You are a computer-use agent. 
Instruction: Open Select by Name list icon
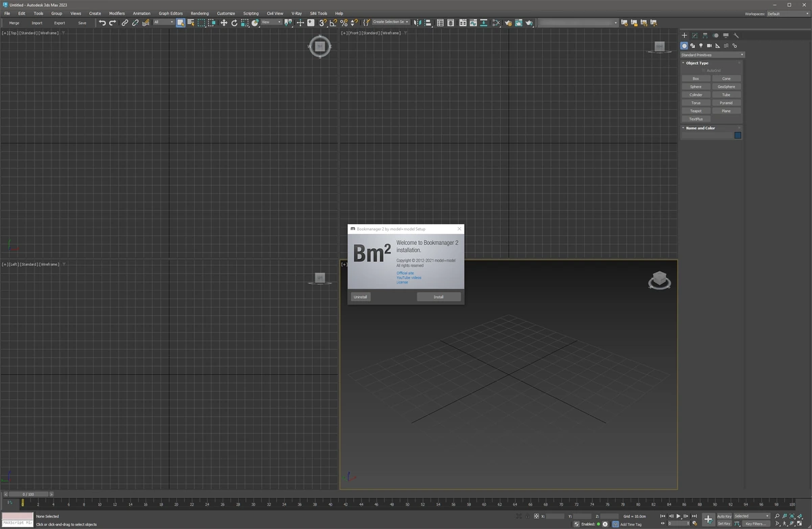pos(191,22)
